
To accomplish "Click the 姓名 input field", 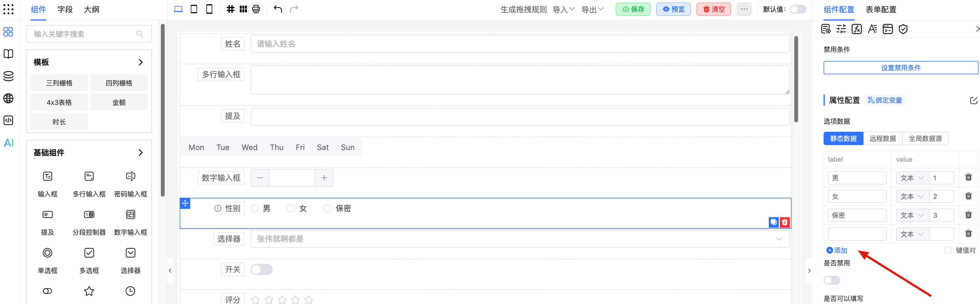I will pos(520,44).
